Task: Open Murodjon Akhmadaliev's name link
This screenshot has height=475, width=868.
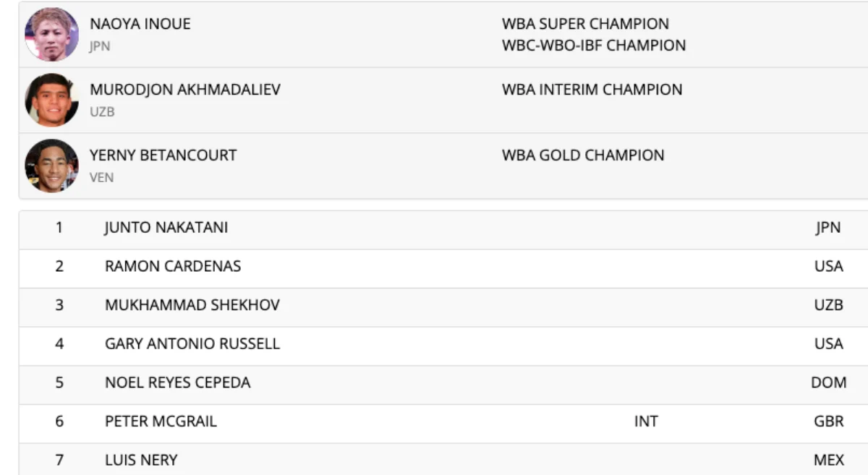Action: 185,90
